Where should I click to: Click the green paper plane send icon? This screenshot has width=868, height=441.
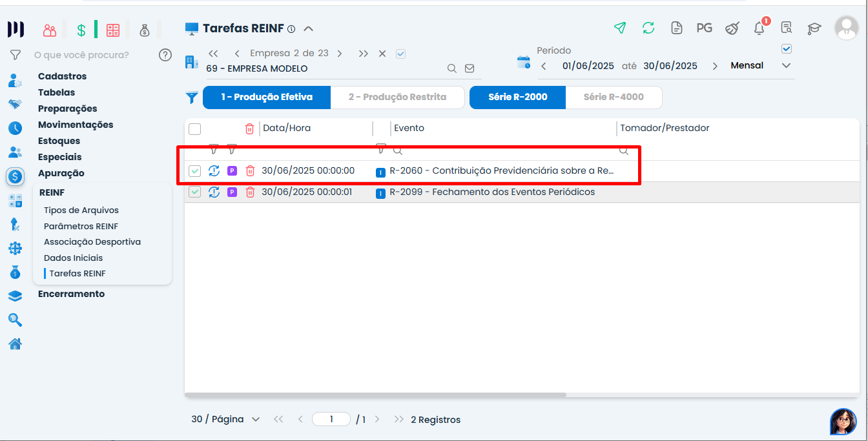pyautogui.click(x=620, y=28)
